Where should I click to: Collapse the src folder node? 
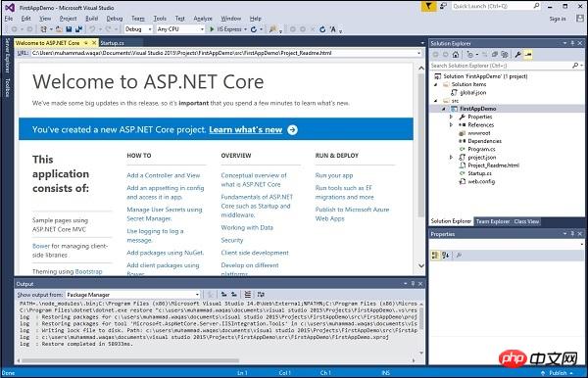(436, 101)
